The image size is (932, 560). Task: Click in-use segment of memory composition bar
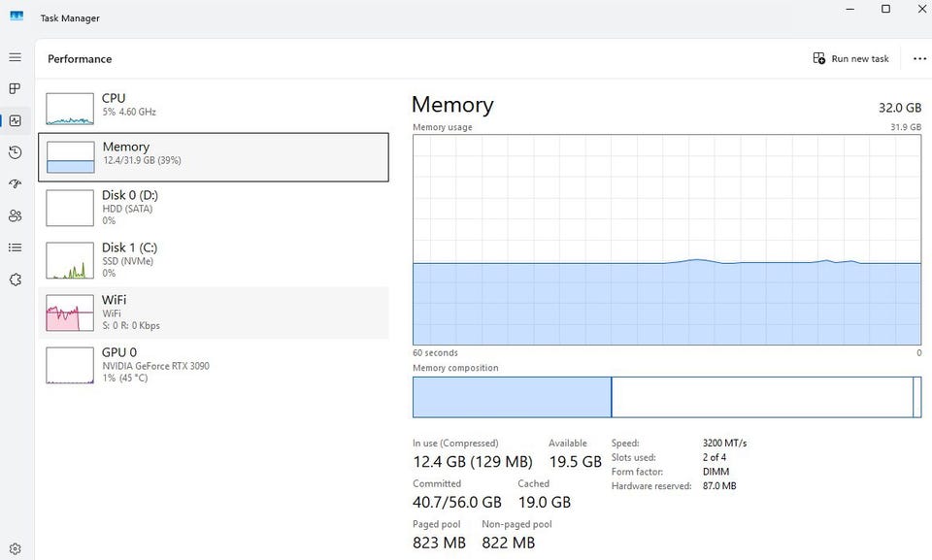pyautogui.click(x=512, y=397)
